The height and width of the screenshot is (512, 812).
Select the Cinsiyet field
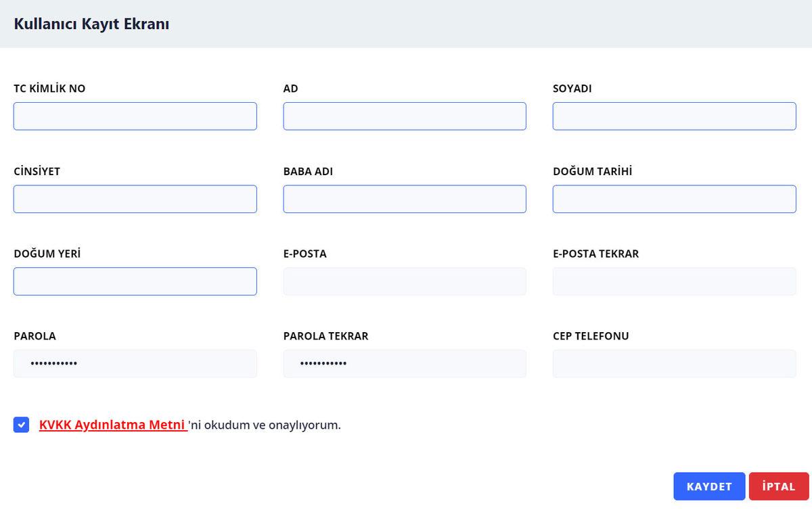135,199
